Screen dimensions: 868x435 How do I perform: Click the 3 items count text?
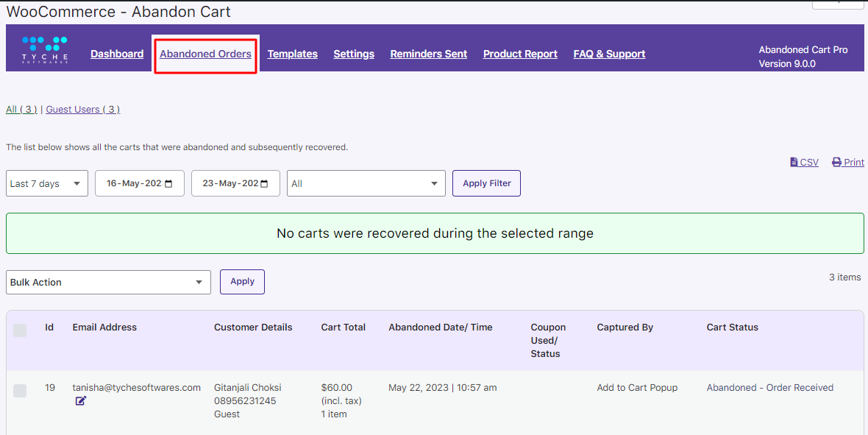[844, 277]
